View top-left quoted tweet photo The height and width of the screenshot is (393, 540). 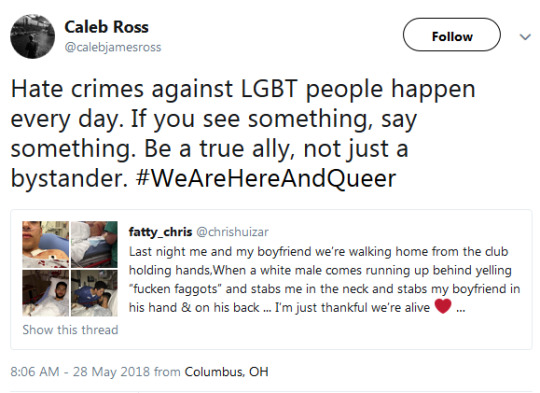pos(45,245)
